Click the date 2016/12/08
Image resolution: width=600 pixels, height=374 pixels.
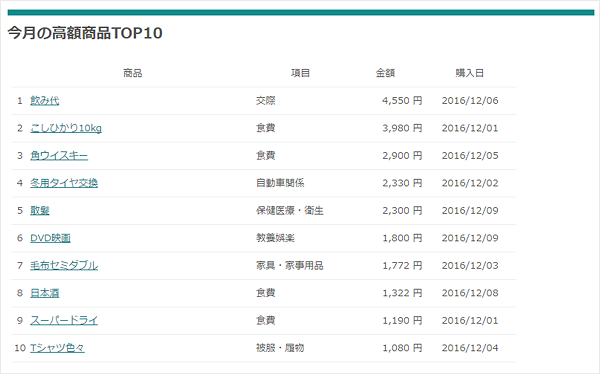coord(470,293)
